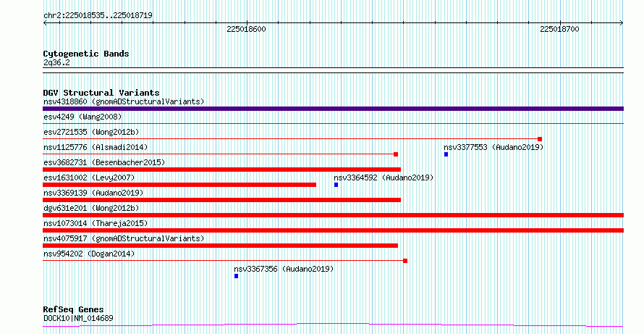Select the 2q36.2 band label
This screenshot has width=644, height=334.
coord(56,62)
